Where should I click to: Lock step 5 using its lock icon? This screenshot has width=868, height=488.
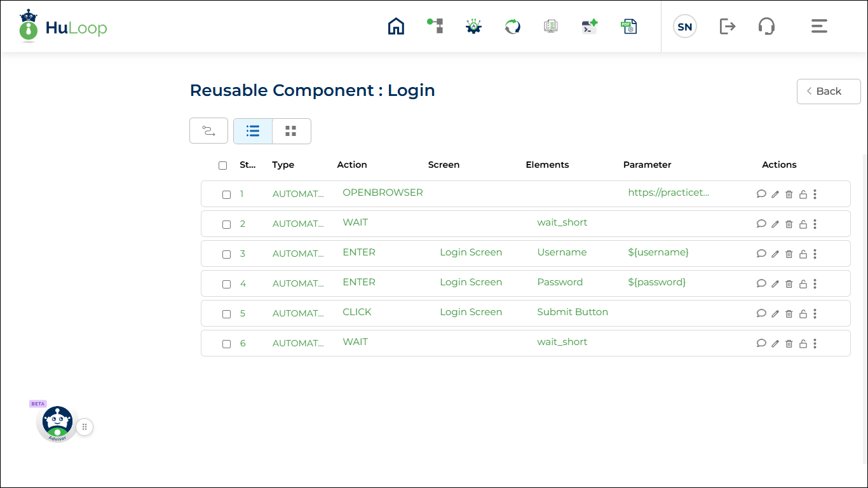pos(802,313)
